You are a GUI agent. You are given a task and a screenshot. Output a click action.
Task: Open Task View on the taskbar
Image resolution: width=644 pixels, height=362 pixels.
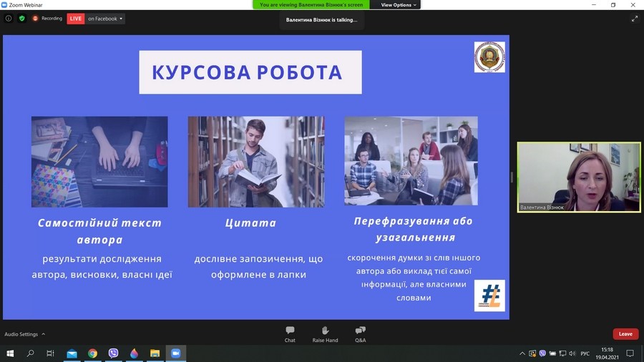coord(50,353)
